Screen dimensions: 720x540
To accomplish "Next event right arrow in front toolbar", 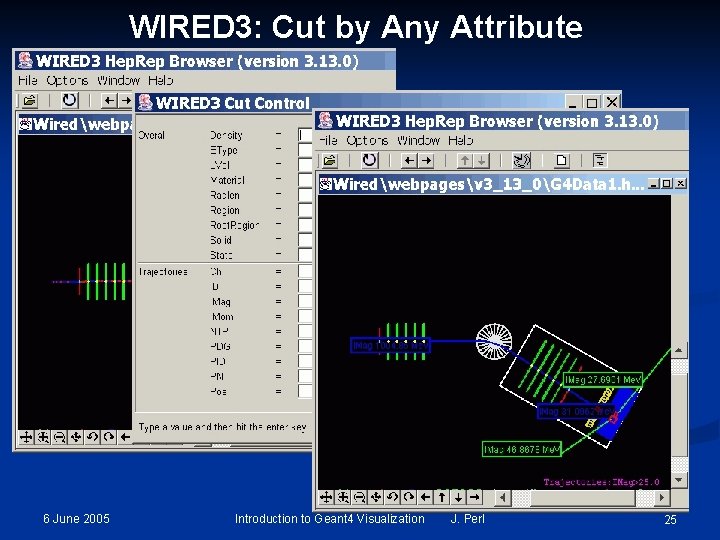I will (x=426, y=160).
